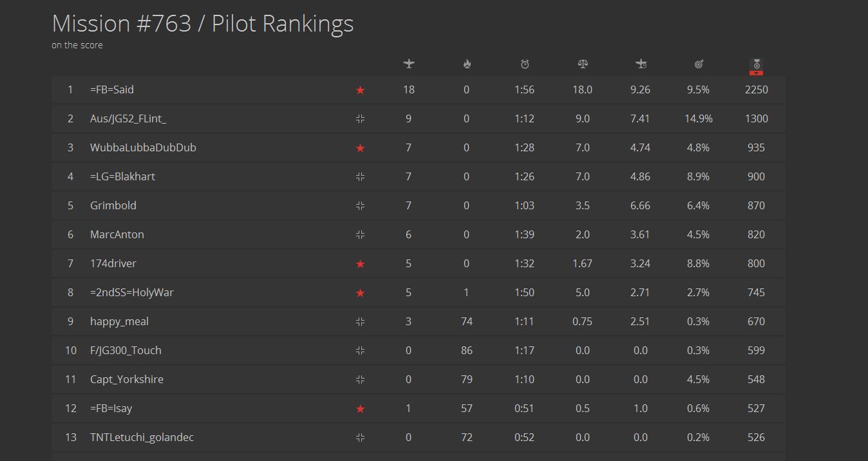868x461 pixels.
Task: Sort by plane-with-clock kills per hour icon
Action: (x=641, y=64)
